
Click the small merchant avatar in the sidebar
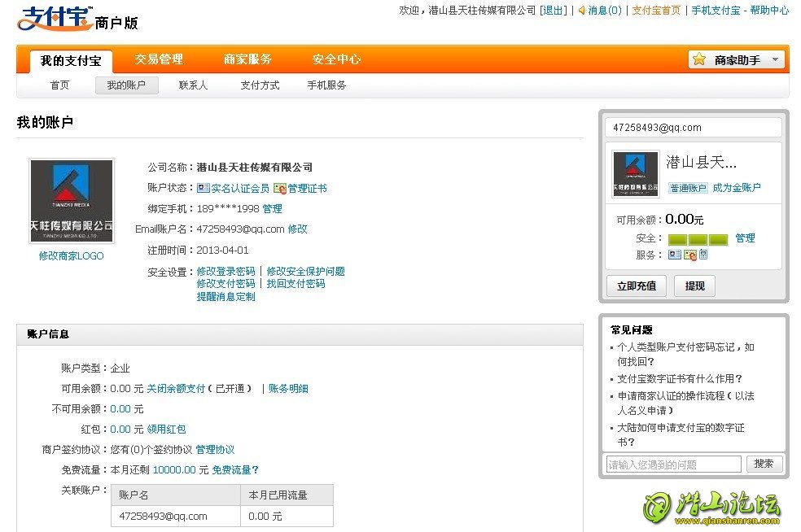[635, 174]
